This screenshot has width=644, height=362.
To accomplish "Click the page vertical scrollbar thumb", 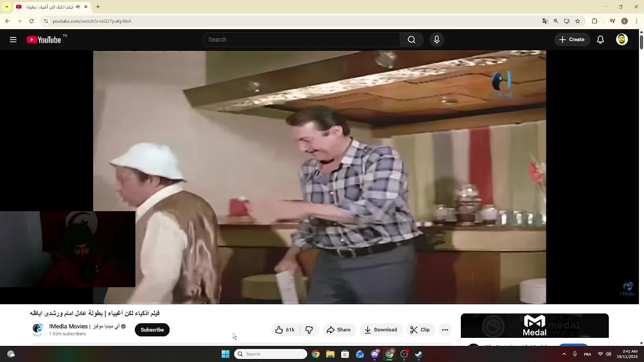I will [x=641, y=43].
